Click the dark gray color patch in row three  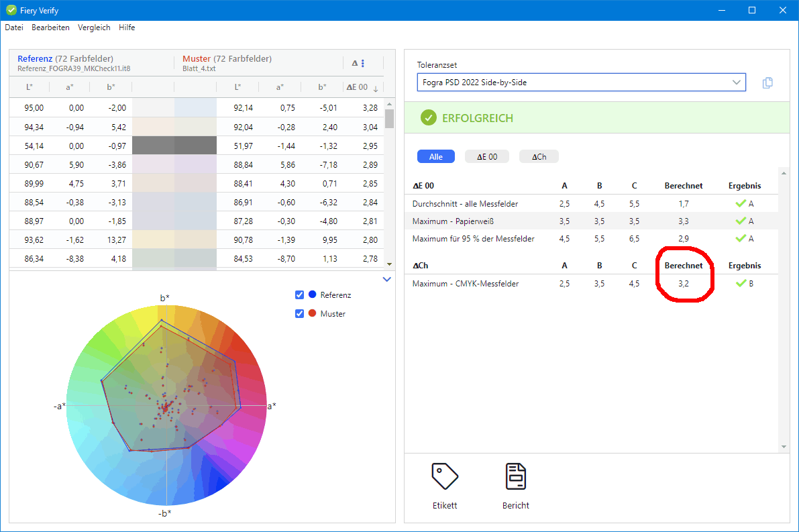(x=174, y=145)
